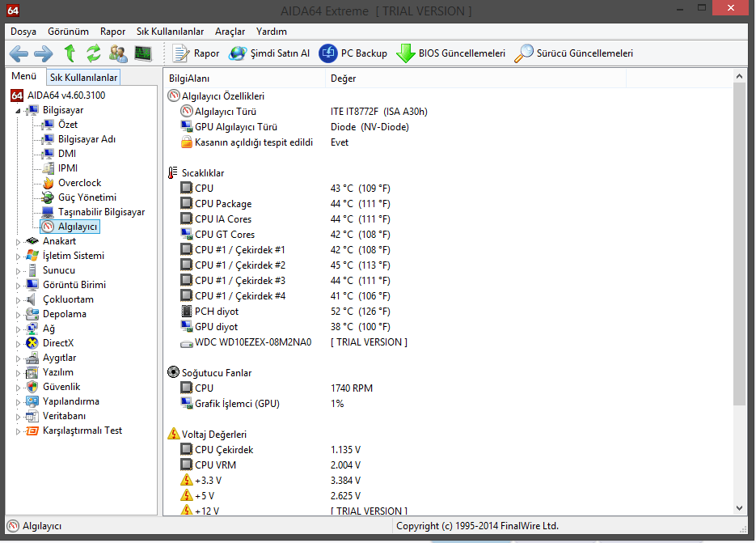756x543 pixels.
Task: Click the scrollbar down arrow
Action: 739,507
